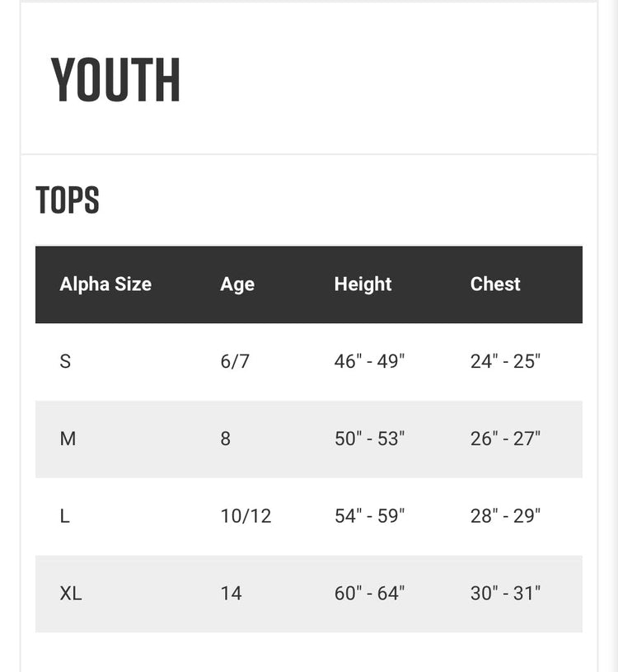
Task: Click the 24" - 25" chest value
Action: pos(505,361)
